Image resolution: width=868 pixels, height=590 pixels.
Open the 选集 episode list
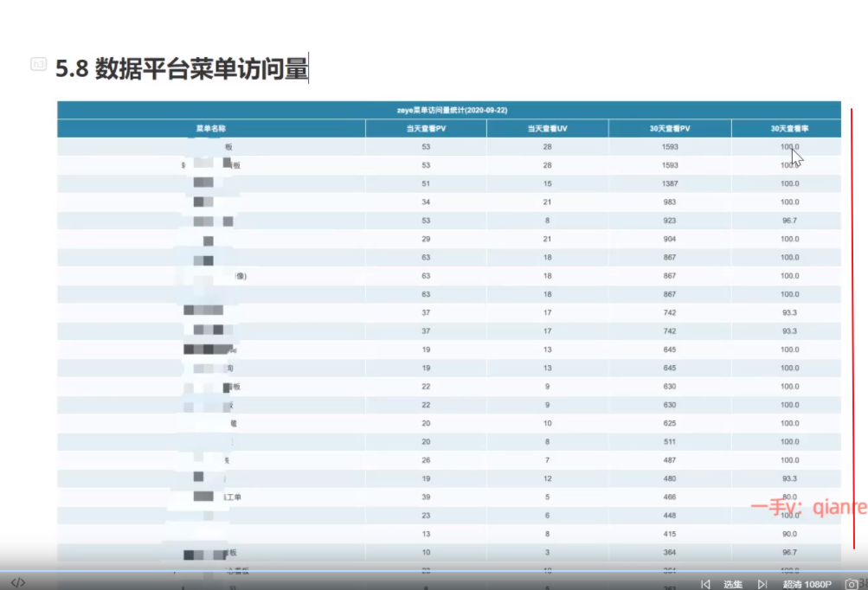point(733,584)
